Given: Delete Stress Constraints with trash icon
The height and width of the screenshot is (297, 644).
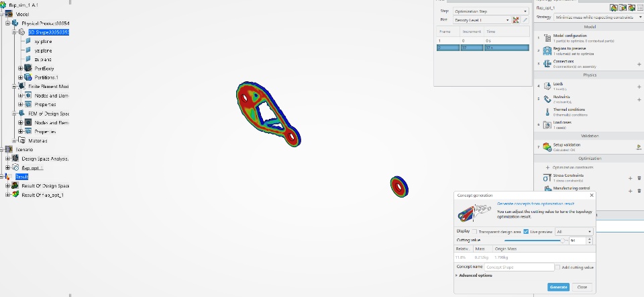Looking at the screenshot, I should (x=639, y=178).
